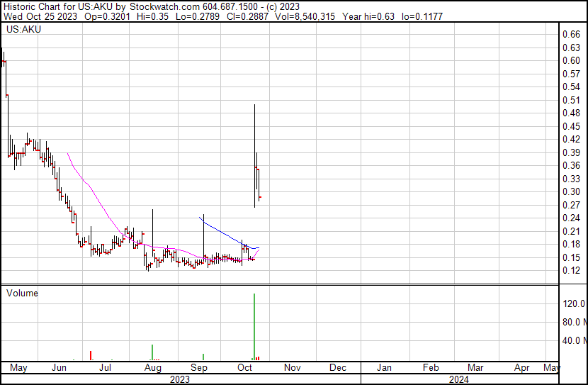588x385 pixels.
Task: Click the 0.66 price axis label
Action: [x=571, y=34]
